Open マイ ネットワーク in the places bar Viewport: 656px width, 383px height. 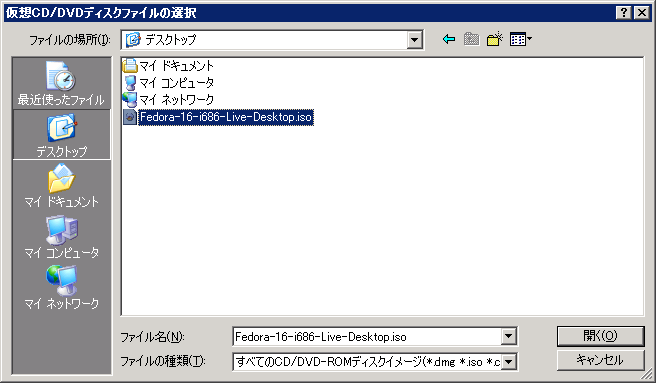point(62,288)
